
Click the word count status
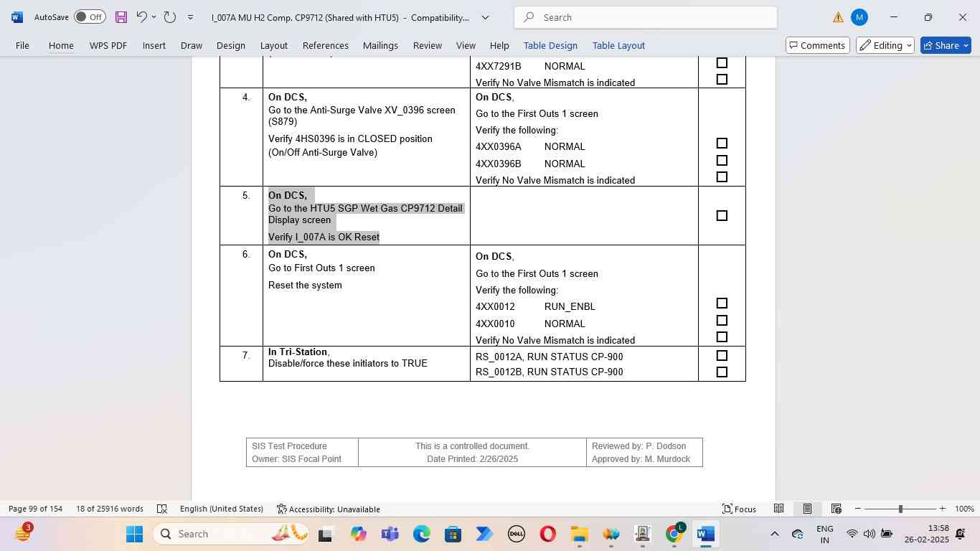110,509
